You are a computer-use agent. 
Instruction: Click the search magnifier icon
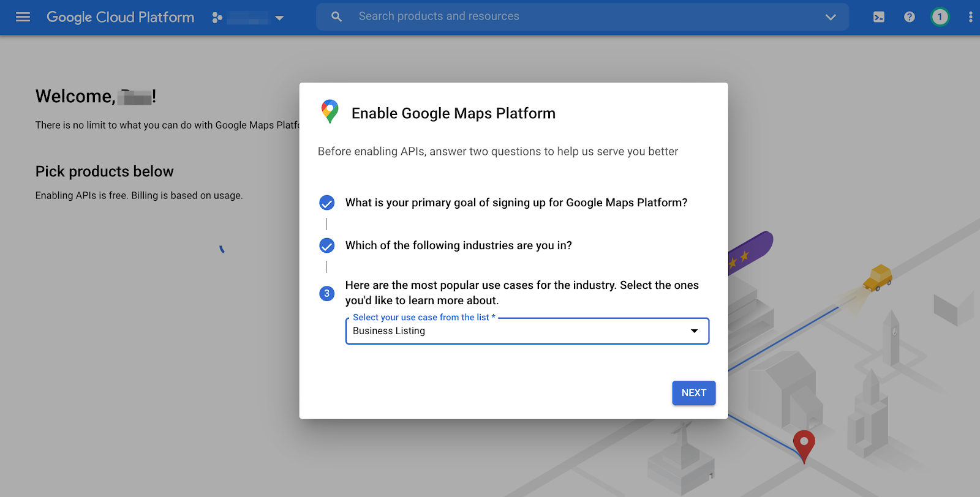[336, 17]
